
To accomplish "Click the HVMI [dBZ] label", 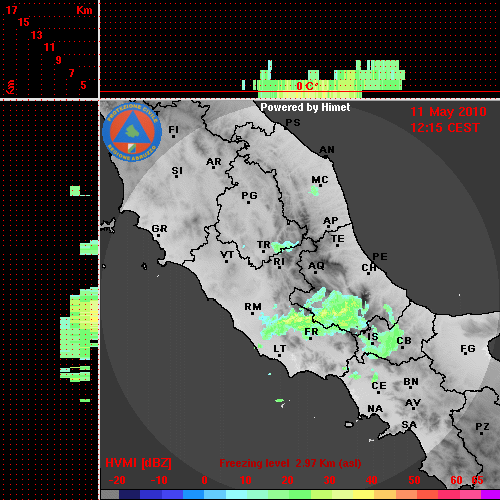I will (x=138, y=463).
